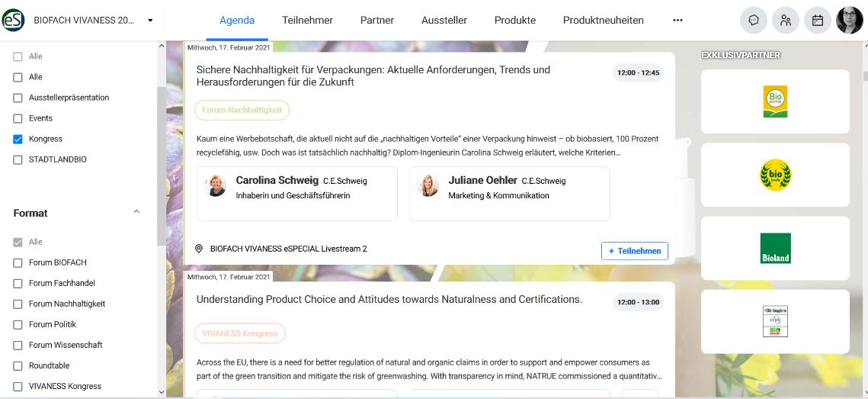The width and height of the screenshot is (868, 399).
Task: Uncheck the Kongress filter checkbox
Action: [18, 139]
